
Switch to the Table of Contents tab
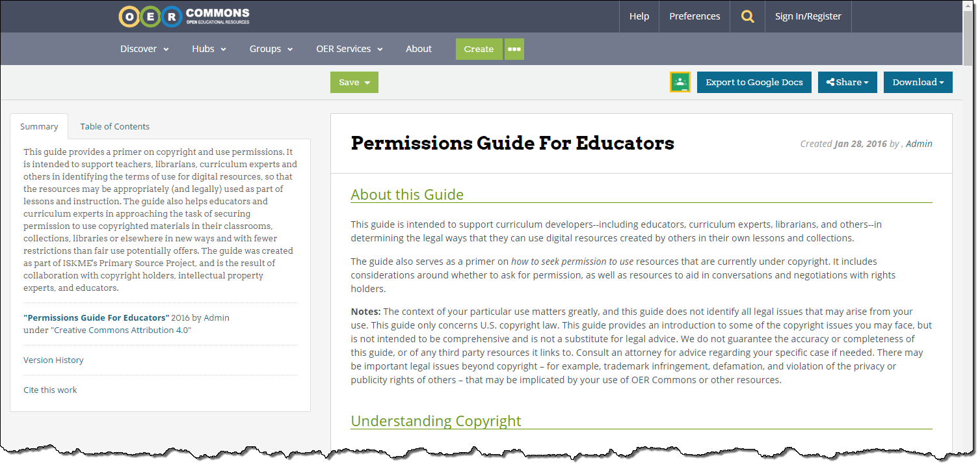click(x=114, y=127)
